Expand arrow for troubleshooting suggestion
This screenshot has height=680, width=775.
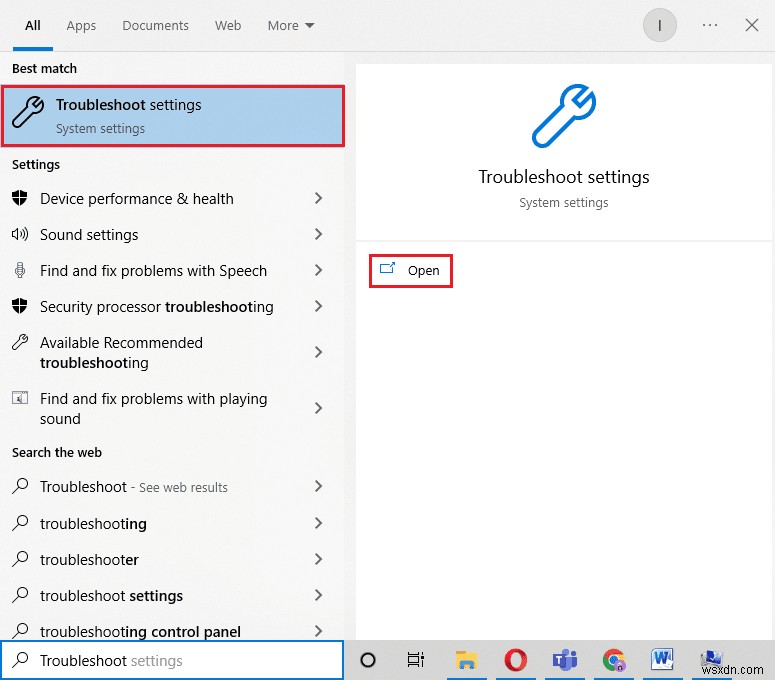pos(318,523)
